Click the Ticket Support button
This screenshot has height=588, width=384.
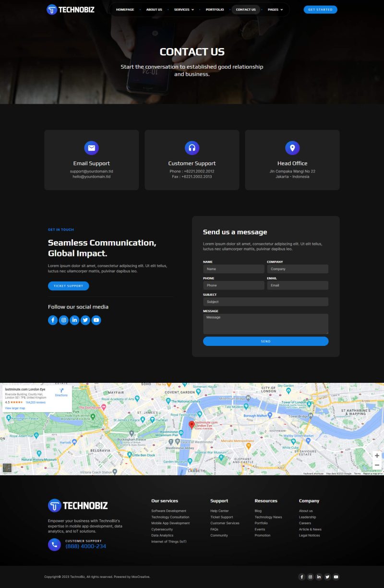68,286
